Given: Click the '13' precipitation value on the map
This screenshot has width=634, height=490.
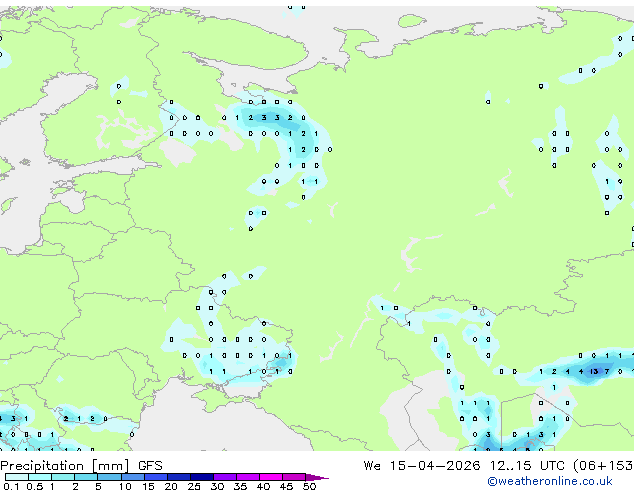Looking at the screenshot, I should (594, 371).
